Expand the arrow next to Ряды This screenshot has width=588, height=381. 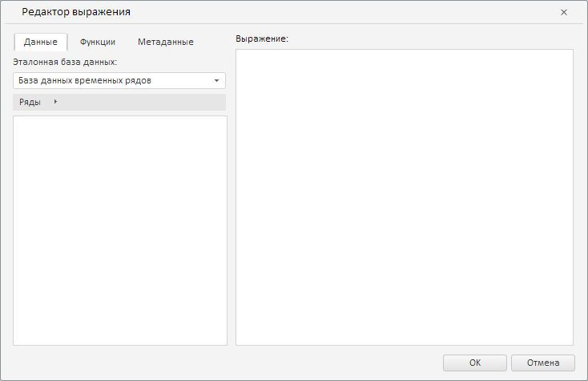[54, 102]
